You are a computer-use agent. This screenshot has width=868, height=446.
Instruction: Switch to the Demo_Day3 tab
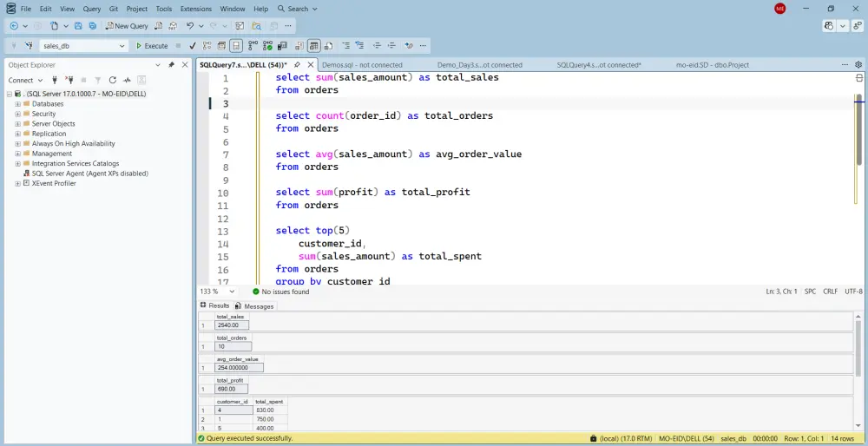pos(479,65)
